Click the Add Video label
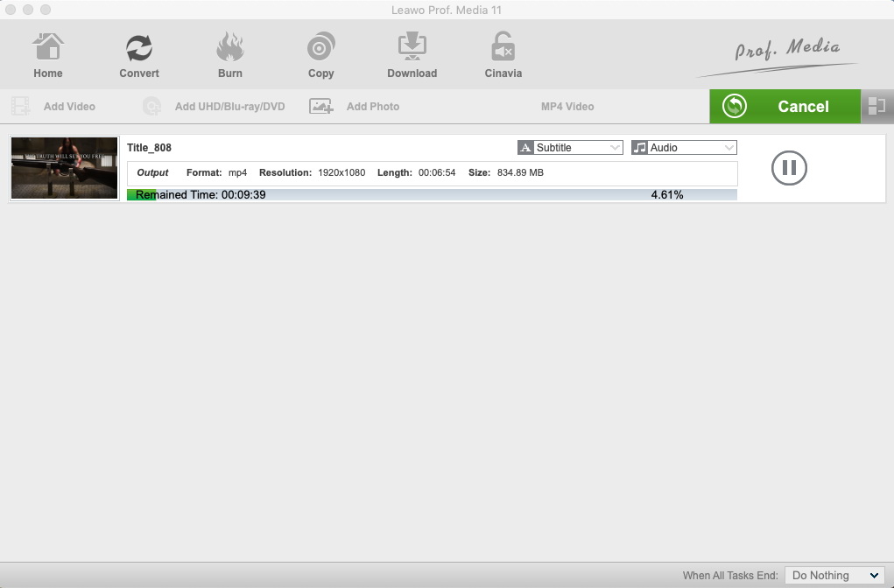Viewport: 894px width, 588px height. [x=69, y=107]
